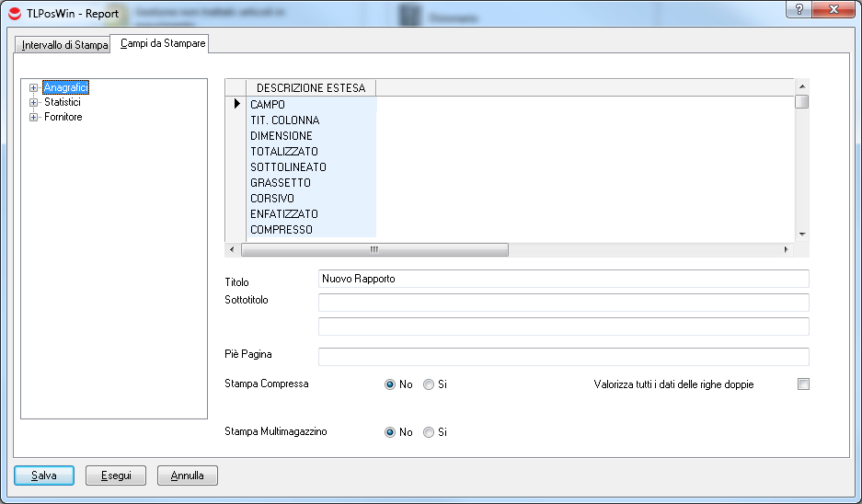
Task: Click the help question mark button
Action: point(799,9)
